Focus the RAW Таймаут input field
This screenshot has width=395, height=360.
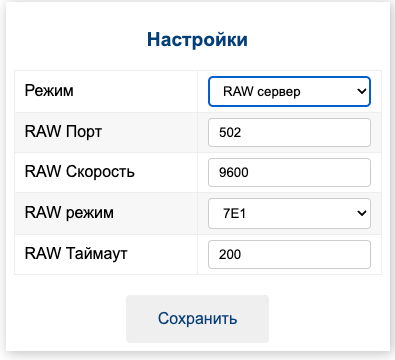tap(289, 254)
